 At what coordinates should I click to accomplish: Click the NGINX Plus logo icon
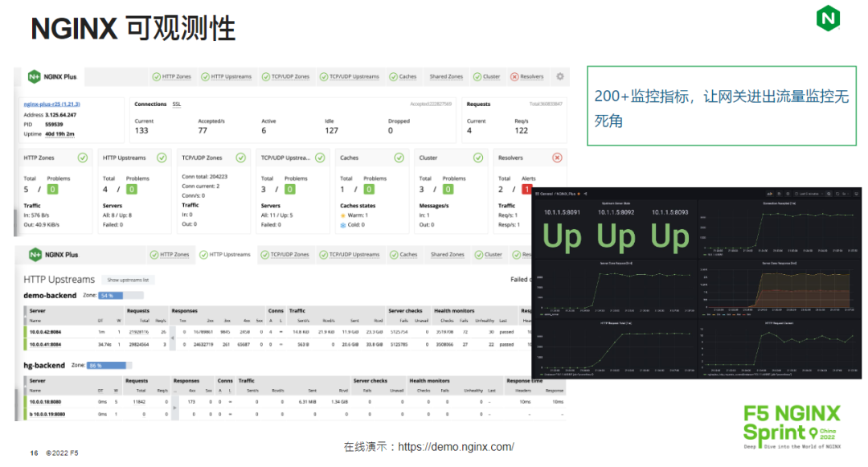[34, 76]
